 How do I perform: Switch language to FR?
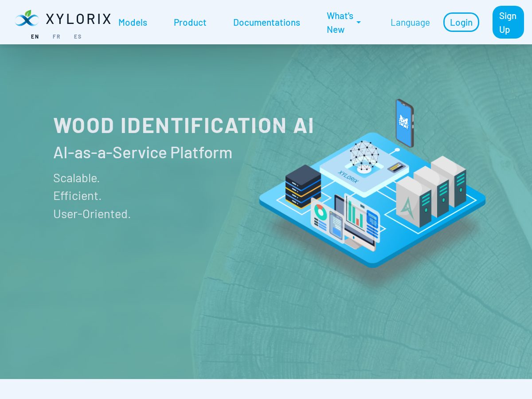[x=56, y=37]
